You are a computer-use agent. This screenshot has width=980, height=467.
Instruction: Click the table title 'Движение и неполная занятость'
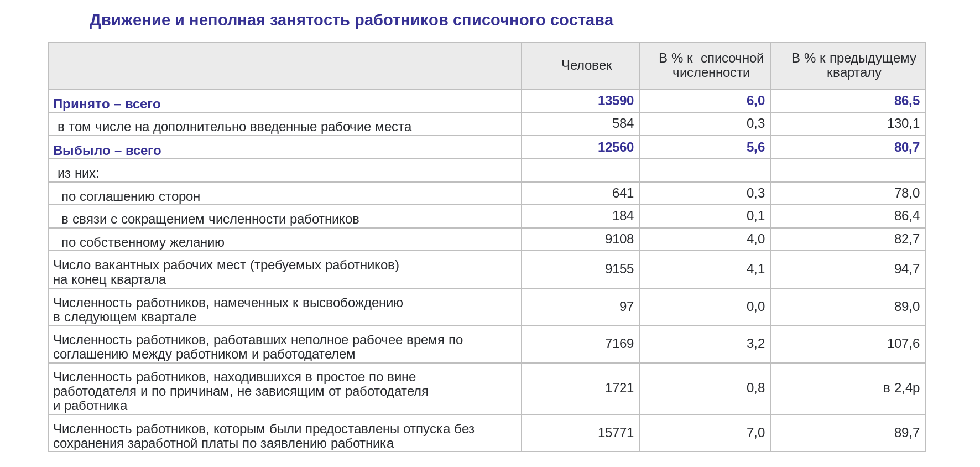[351, 20]
